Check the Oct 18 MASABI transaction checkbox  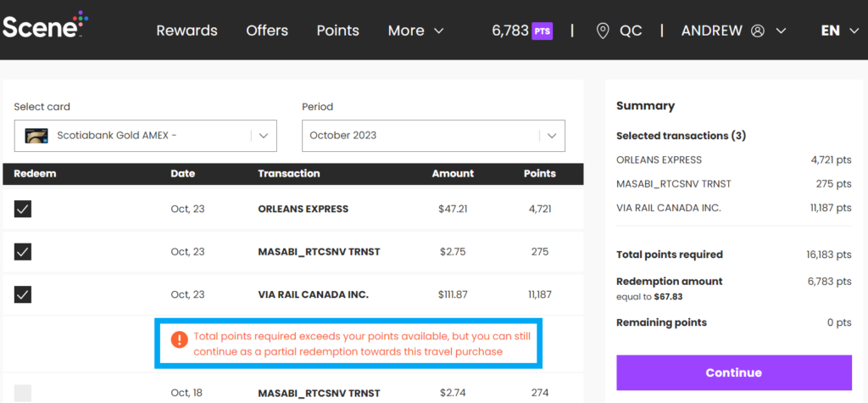pos(23,393)
